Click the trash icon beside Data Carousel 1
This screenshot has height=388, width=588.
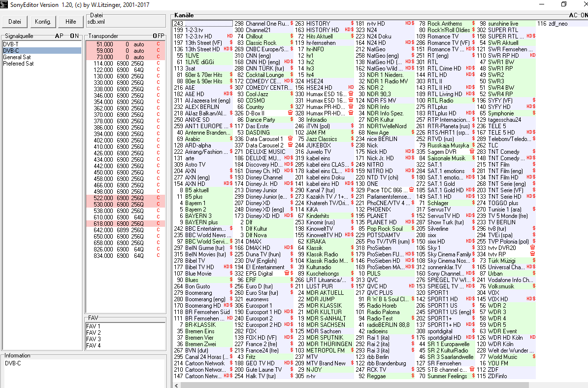[291, 139]
